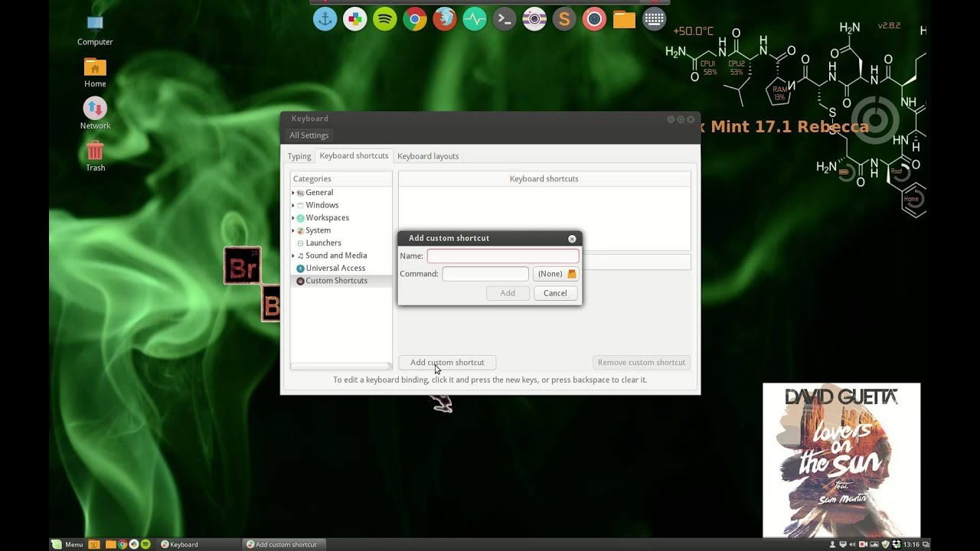This screenshot has height=551, width=980.
Task: Expand the System category tree item
Action: click(x=293, y=230)
